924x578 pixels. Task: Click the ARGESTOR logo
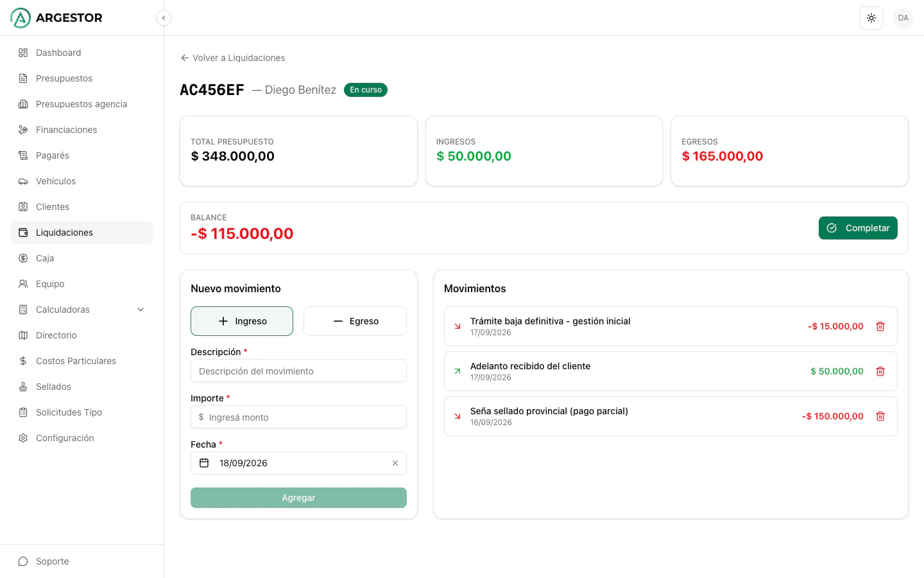[56, 18]
